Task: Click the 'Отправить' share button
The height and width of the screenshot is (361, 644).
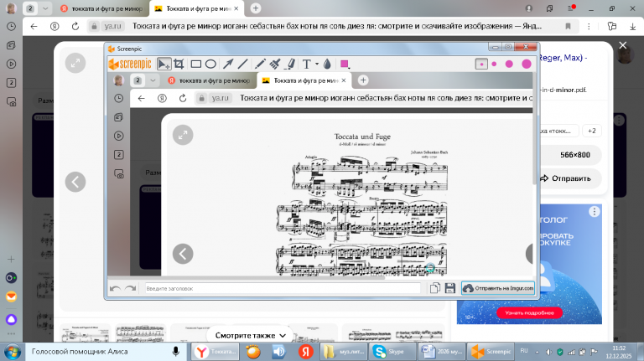Action: (570, 178)
